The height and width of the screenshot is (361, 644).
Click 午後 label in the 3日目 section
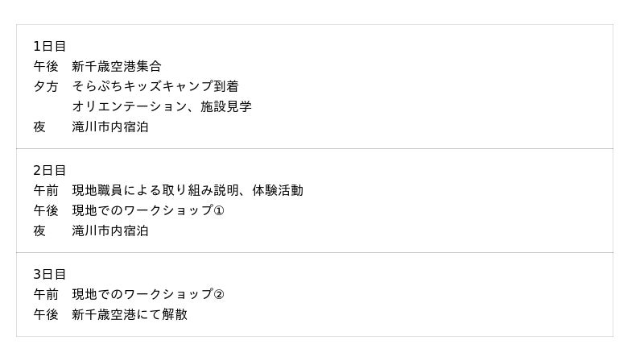pos(46,315)
